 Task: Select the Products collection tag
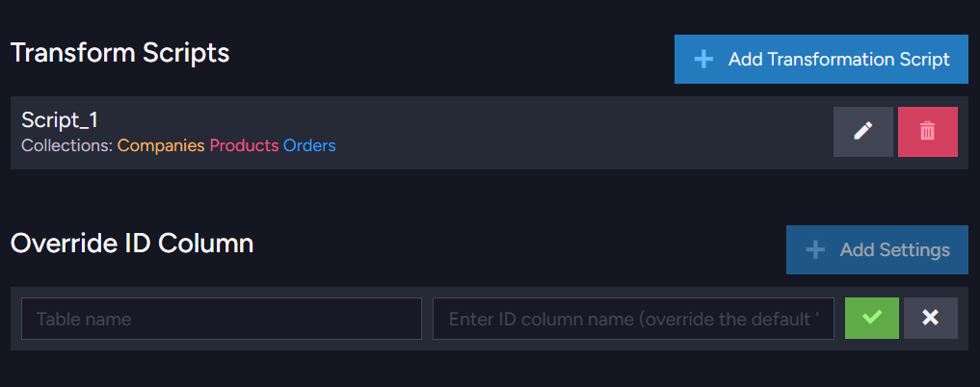click(244, 145)
